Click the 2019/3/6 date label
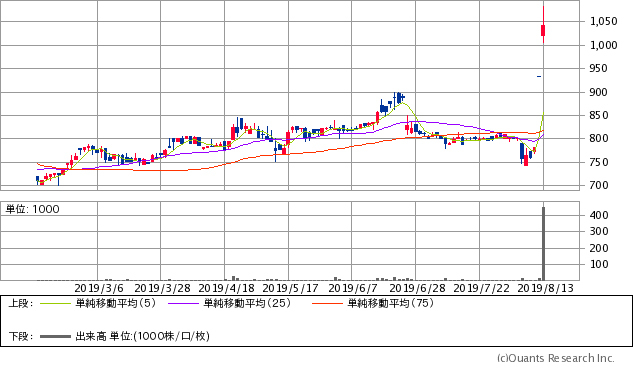Image resolution: width=633 pixels, height=373 pixels. 99,288
